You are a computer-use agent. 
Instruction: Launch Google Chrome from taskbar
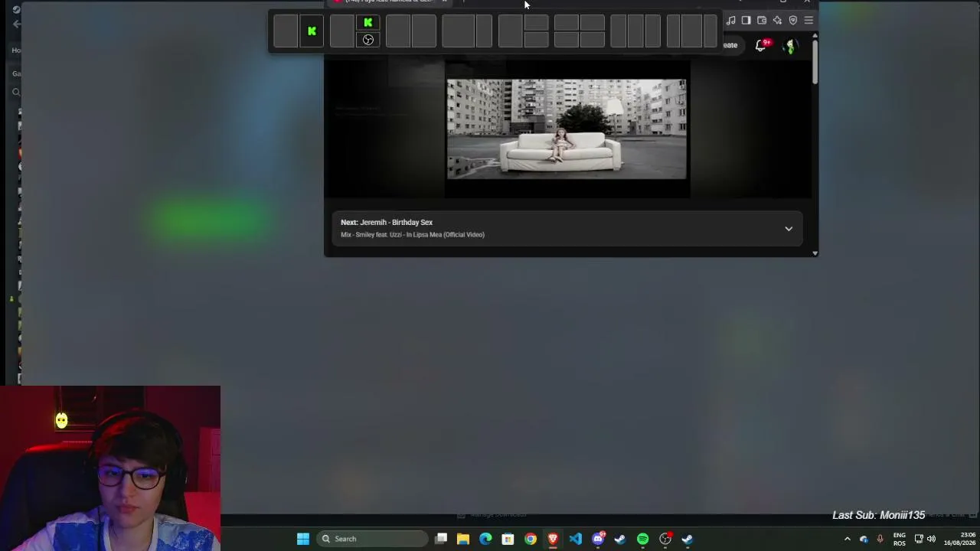pyautogui.click(x=531, y=539)
